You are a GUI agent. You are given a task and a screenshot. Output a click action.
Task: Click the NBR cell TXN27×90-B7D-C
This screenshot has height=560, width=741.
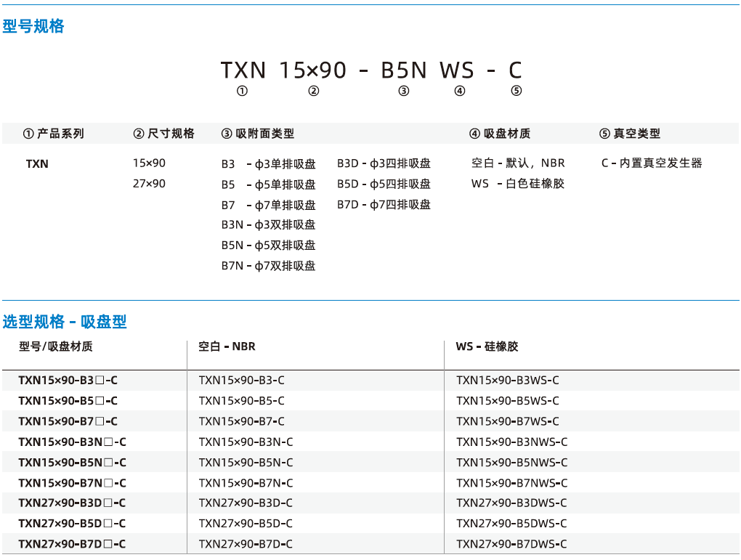click(246, 544)
